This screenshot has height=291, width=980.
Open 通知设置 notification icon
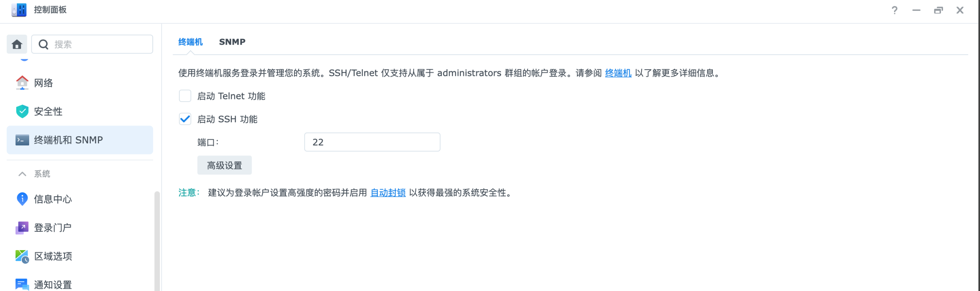[22, 284]
